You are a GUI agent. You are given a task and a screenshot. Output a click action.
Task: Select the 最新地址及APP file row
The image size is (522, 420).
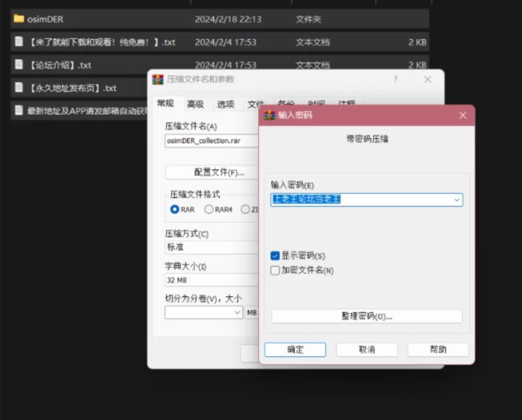[x=79, y=110]
